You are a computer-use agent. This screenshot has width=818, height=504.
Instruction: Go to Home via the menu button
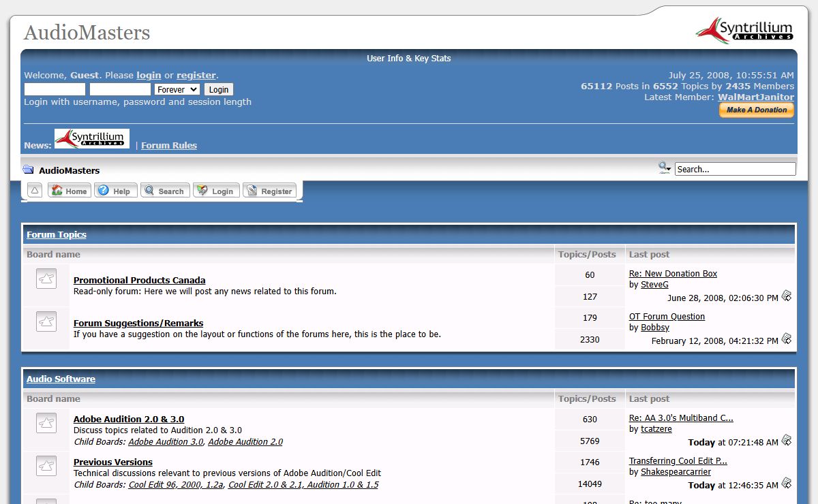pos(70,191)
